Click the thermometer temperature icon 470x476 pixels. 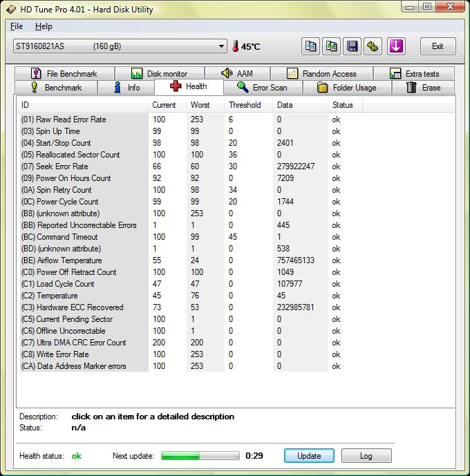pos(235,46)
